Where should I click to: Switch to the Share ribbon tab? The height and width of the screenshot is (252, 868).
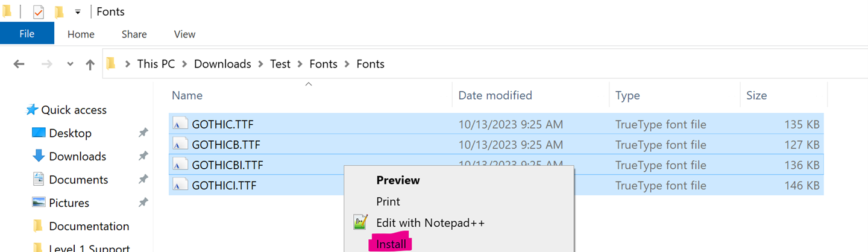coord(134,34)
